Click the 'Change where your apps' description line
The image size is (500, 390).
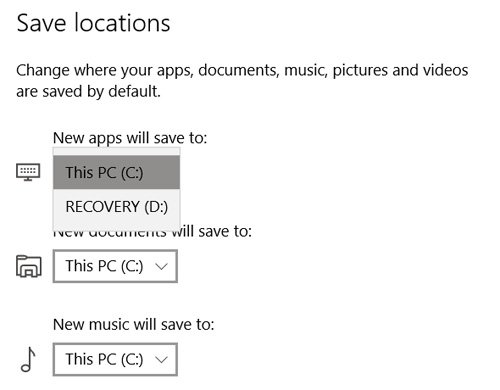[242, 71]
